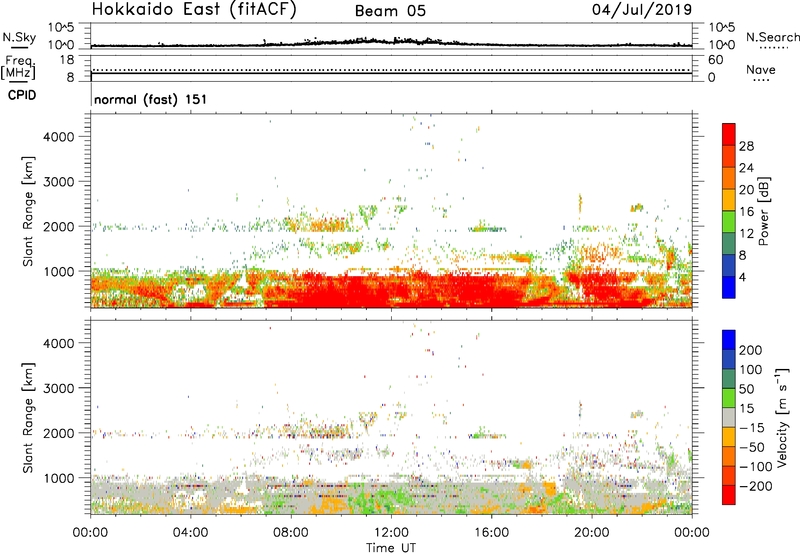Click '28' on the power colorbar scale
The image size is (800, 554).
coord(746,146)
